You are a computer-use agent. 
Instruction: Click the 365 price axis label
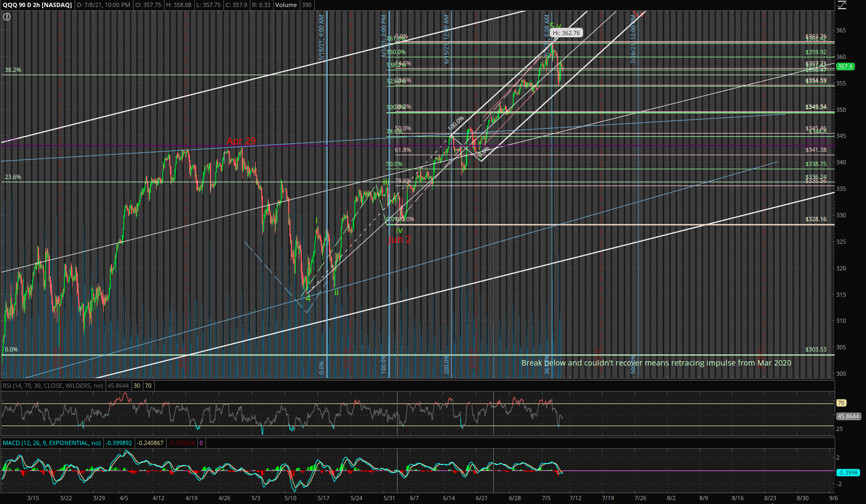[841, 30]
